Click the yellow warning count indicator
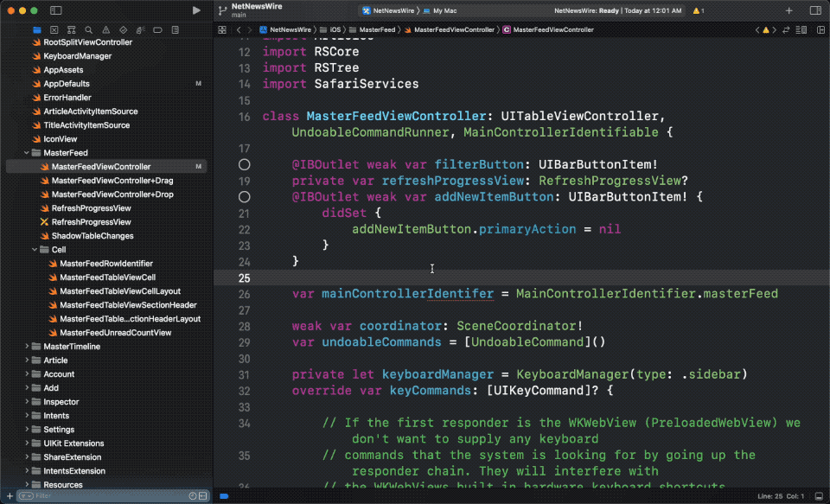Viewport: 830px width, 504px height. click(698, 10)
